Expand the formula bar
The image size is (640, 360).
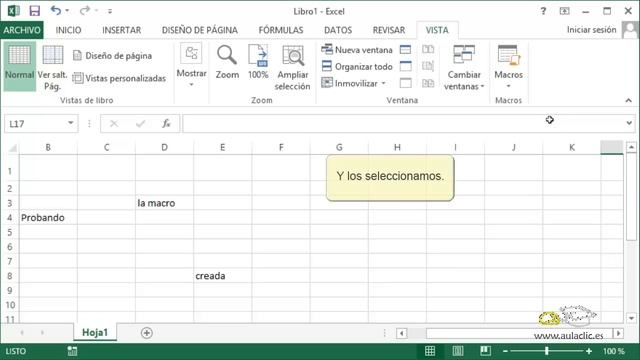pos(629,123)
